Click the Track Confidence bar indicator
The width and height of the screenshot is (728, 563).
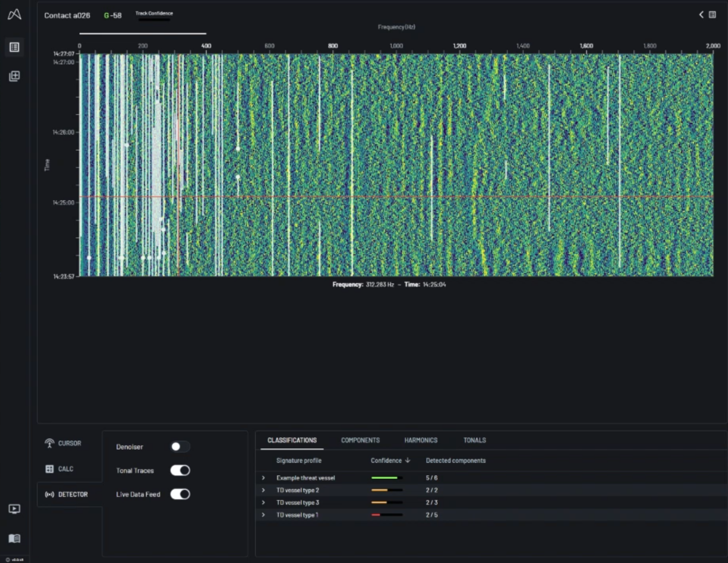tap(154, 20)
